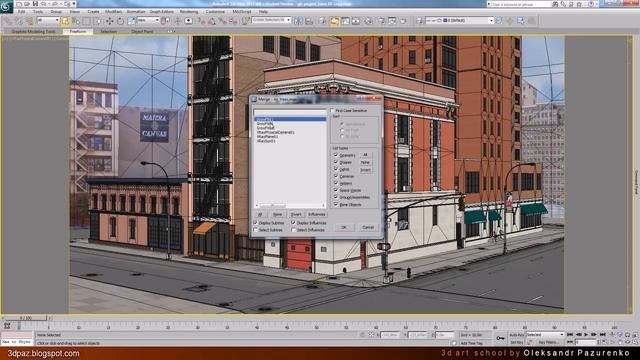Open the Render Setup icon

pyautogui.click(x=381, y=21)
